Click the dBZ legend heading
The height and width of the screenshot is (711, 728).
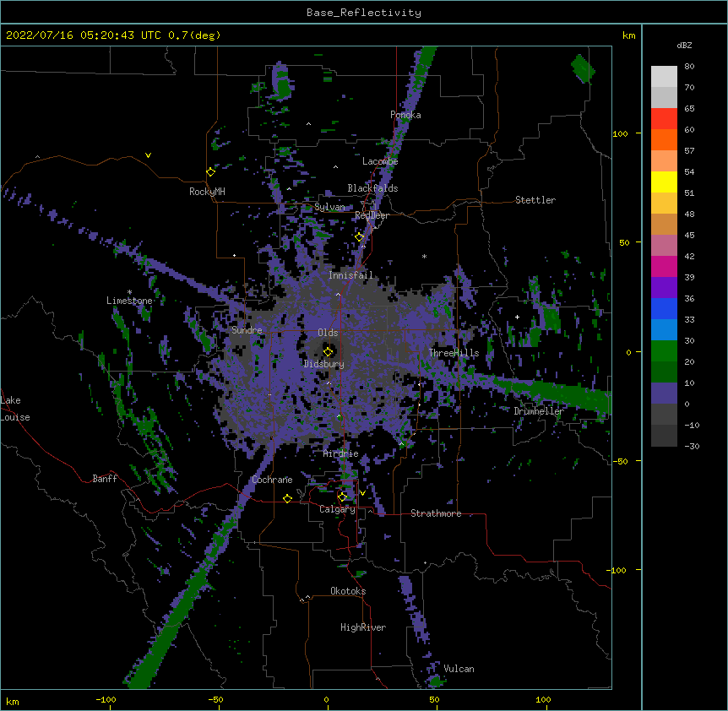pyautogui.click(x=684, y=45)
